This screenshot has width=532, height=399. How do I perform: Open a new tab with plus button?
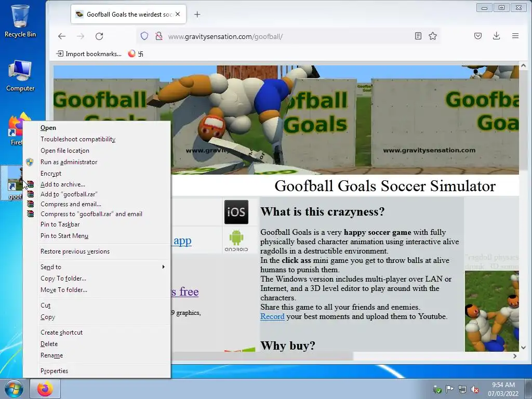coord(197,14)
